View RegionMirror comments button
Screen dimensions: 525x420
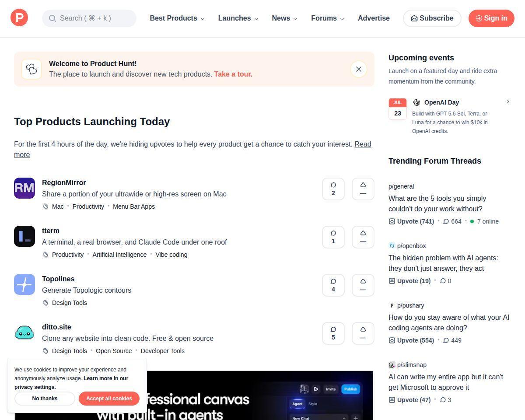point(333,189)
